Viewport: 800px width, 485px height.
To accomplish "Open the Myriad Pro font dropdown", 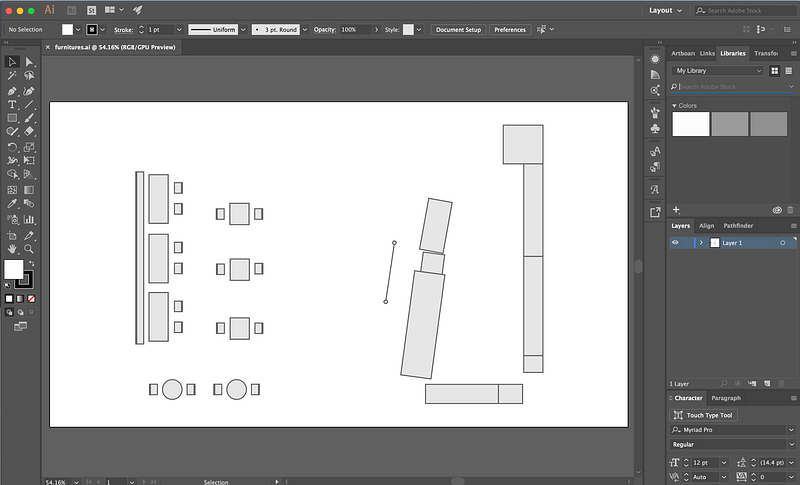I will pos(791,430).
